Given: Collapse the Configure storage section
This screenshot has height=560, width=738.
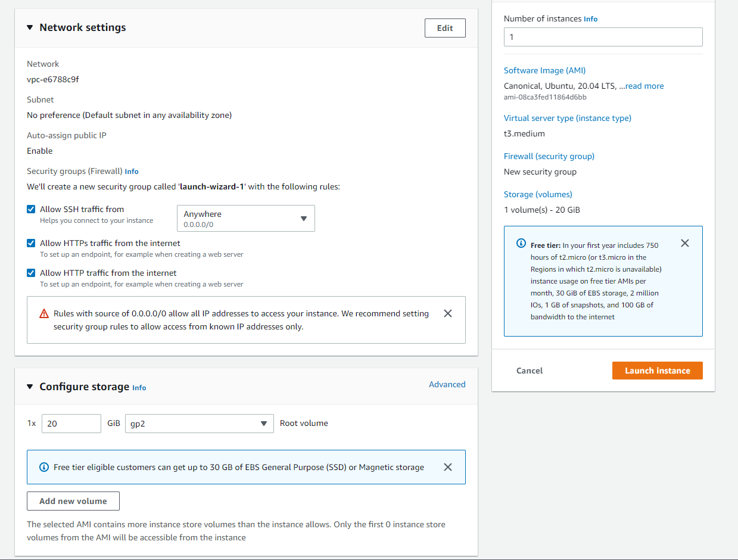Looking at the screenshot, I should pyautogui.click(x=30, y=387).
